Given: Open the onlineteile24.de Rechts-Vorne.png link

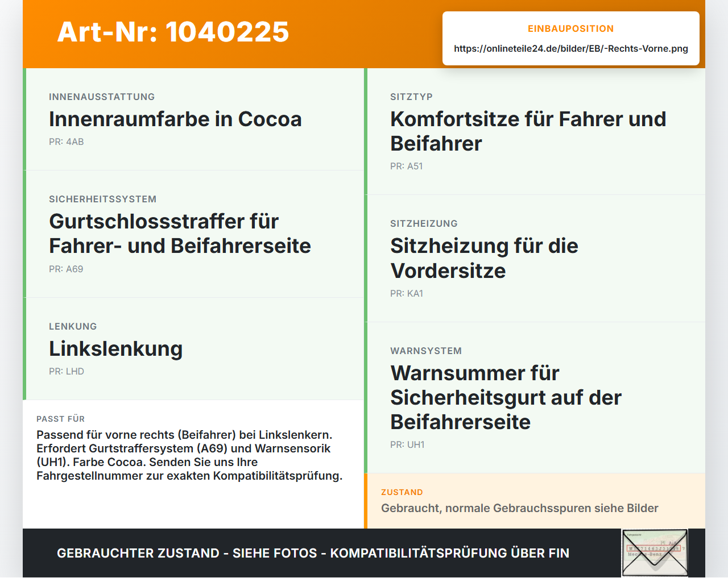Looking at the screenshot, I should (571, 48).
